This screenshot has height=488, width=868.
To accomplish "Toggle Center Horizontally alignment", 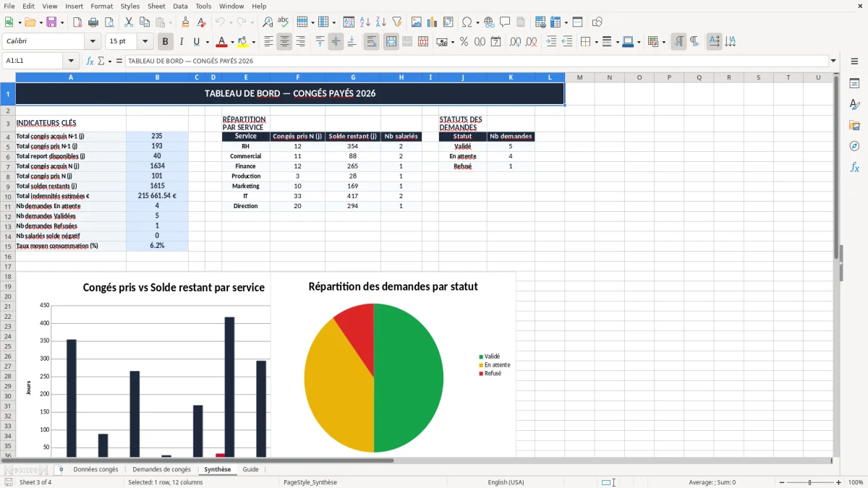I will point(284,42).
